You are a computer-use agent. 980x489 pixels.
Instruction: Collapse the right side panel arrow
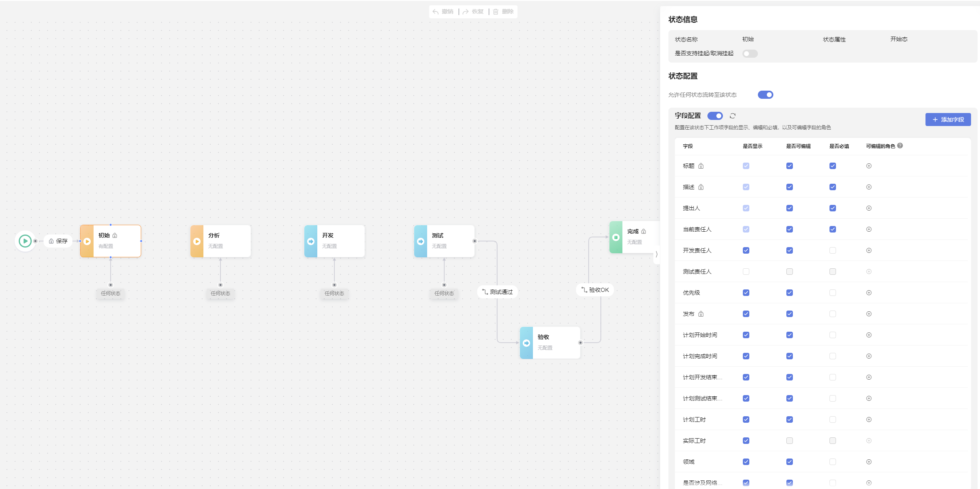coord(656,254)
